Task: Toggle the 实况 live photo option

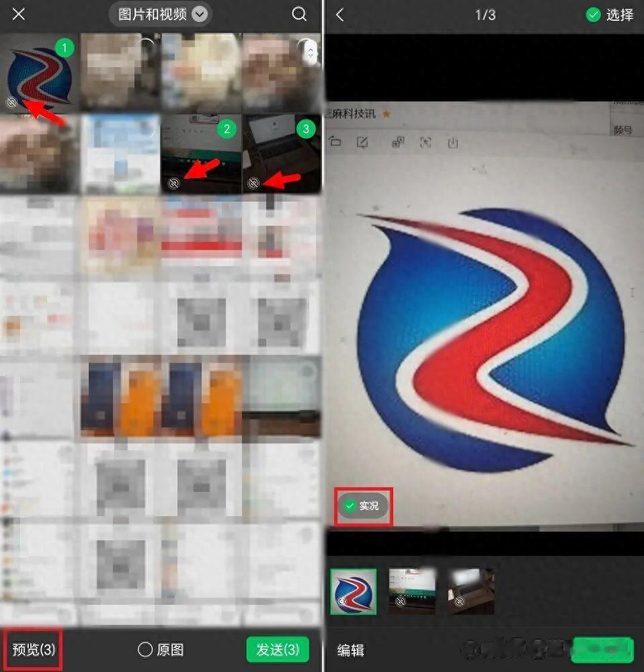Action: point(362,506)
